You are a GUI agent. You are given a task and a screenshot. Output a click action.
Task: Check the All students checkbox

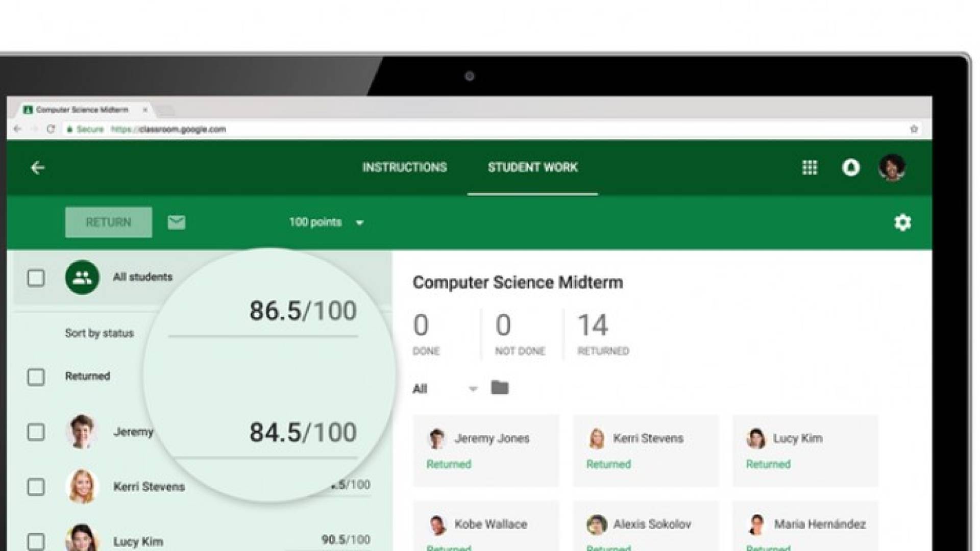click(36, 278)
